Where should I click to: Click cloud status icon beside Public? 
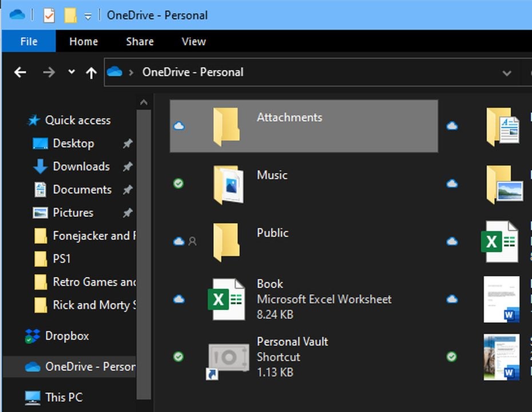[x=179, y=241]
